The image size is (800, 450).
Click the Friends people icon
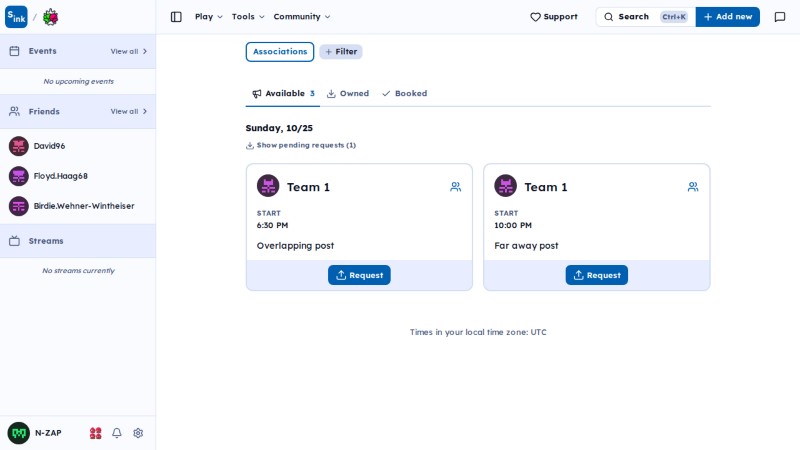pyautogui.click(x=14, y=111)
